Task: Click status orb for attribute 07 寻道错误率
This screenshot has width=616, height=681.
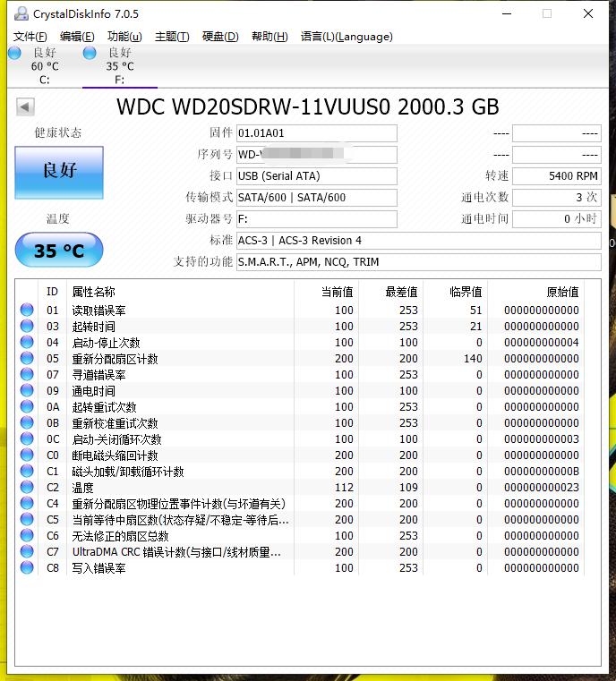Action: click(27, 374)
